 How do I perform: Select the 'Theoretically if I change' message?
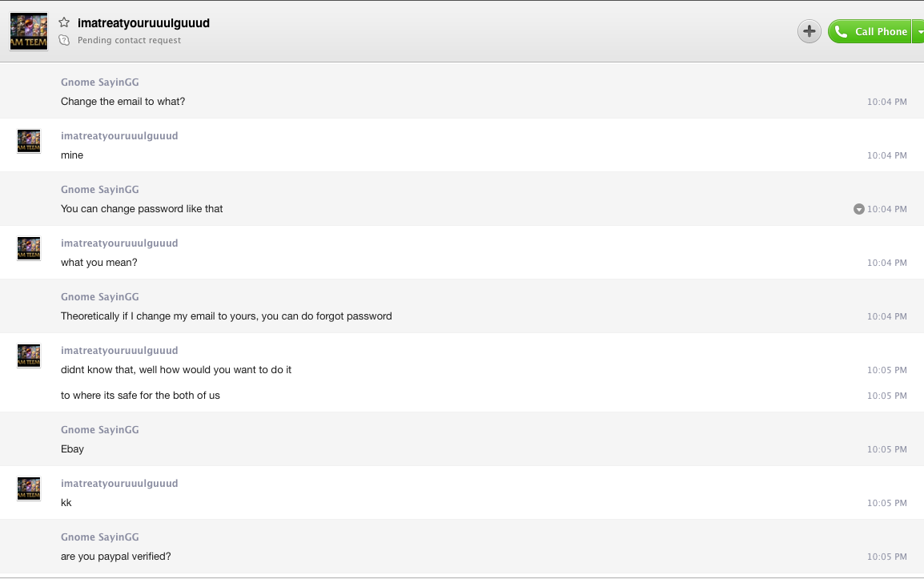coord(227,316)
